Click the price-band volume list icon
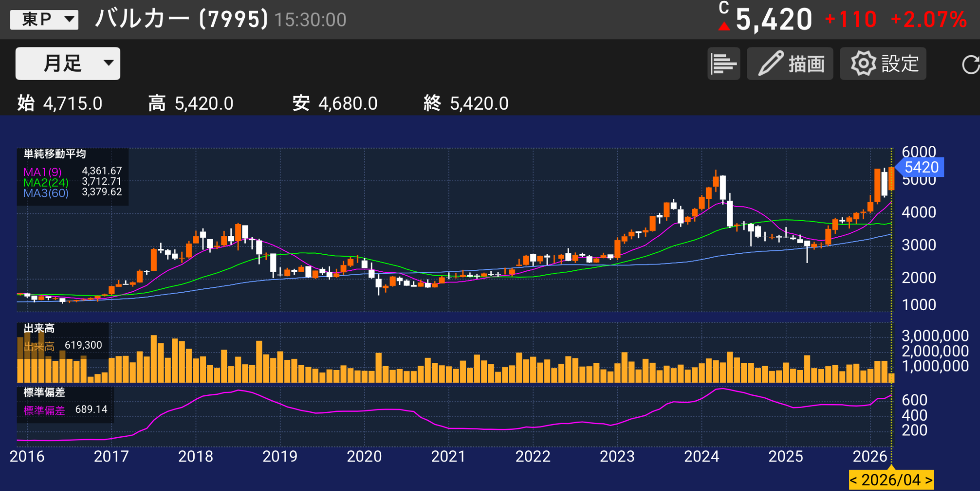This screenshot has height=491, width=980. pos(723,64)
